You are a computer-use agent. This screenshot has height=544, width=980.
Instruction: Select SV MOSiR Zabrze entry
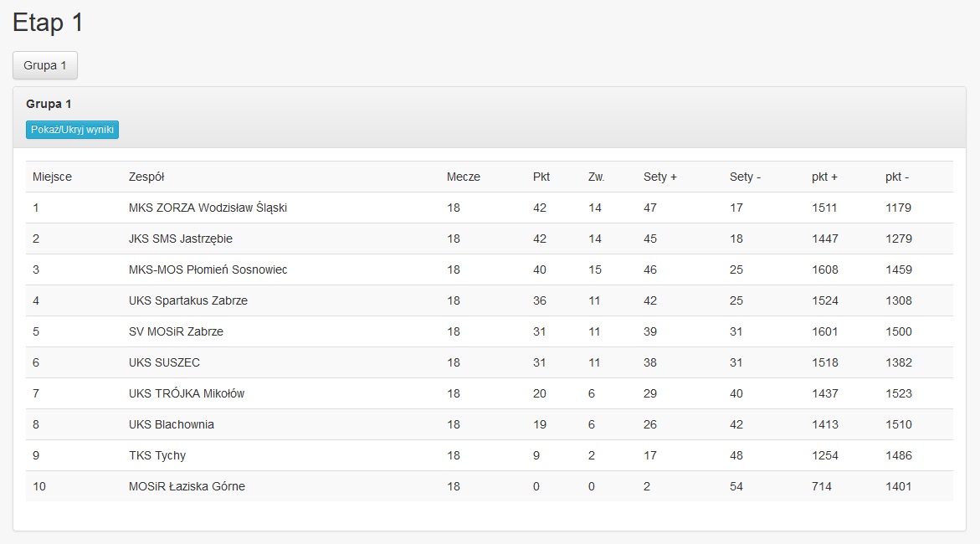pyautogui.click(x=176, y=331)
